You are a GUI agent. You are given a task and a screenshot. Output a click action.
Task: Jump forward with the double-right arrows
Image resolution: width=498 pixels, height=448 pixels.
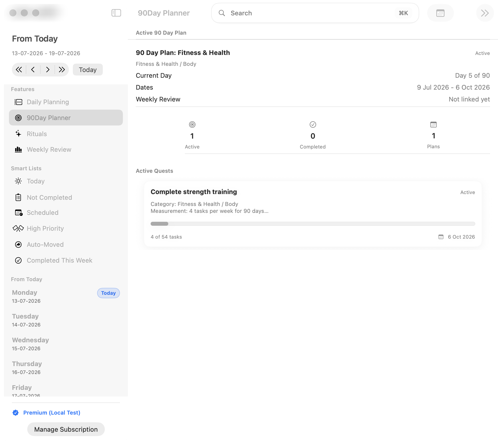click(62, 70)
